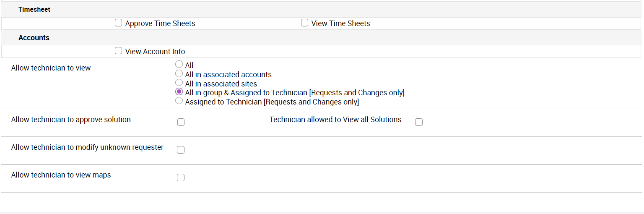Click the "Allow technician to view maps" text
Viewport: 644px width, 214px height.
point(61,175)
